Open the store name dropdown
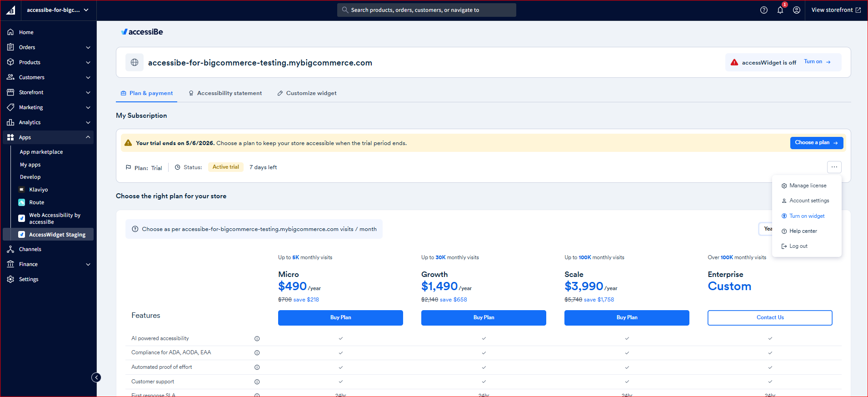The height and width of the screenshot is (397, 868). (58, 10)
